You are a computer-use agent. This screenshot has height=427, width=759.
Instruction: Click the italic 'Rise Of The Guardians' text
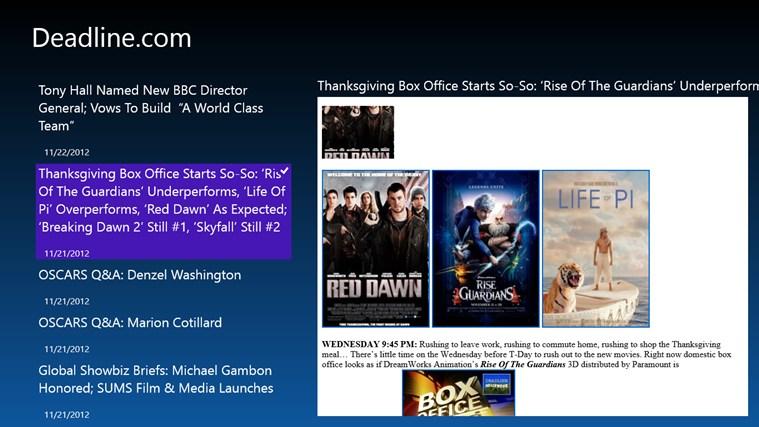523,365
